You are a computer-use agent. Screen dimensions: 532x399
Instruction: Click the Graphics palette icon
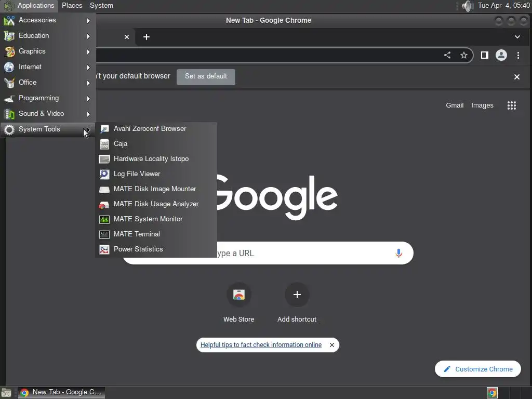[9, 51]
